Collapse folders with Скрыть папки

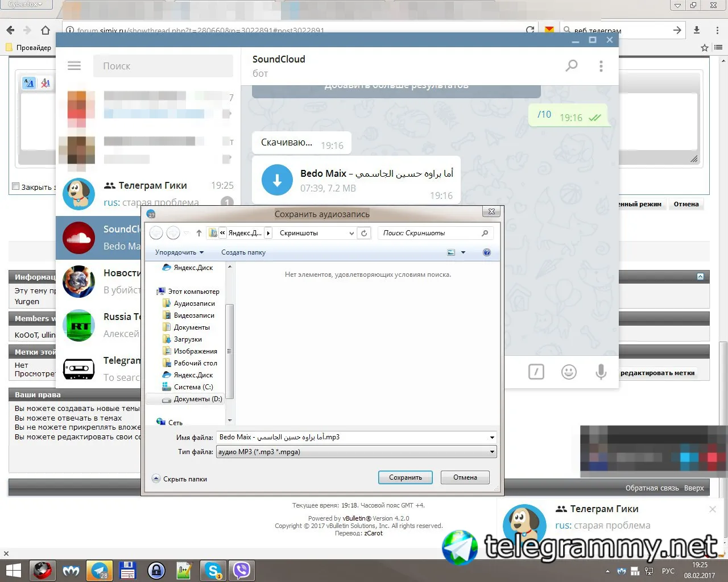point(180,479)
